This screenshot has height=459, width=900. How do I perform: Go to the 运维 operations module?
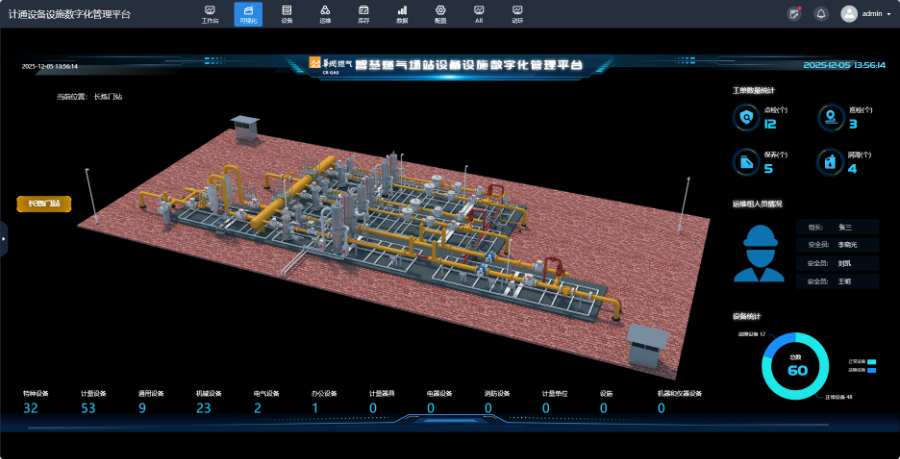[x=325, y=13]
